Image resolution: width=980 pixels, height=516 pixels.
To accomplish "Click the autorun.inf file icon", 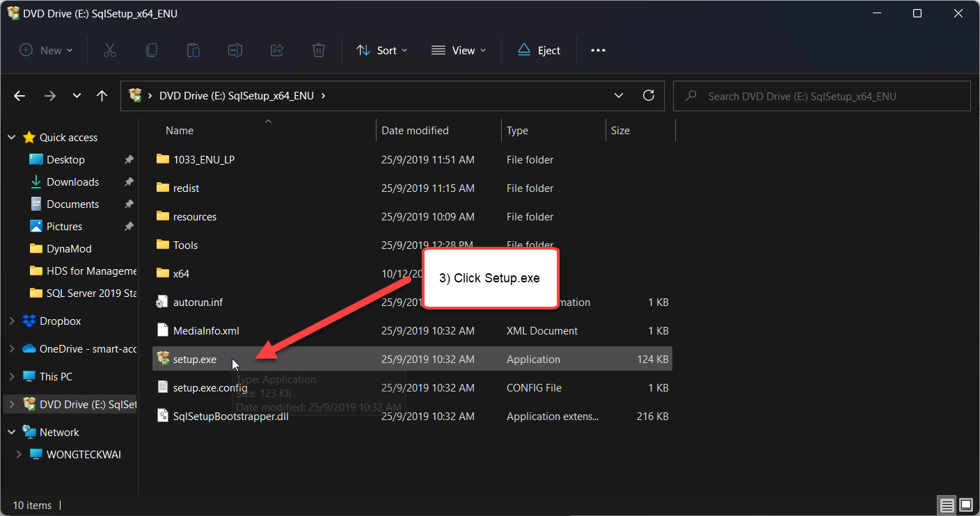I will pyautogui.click(x=163, y=302).
